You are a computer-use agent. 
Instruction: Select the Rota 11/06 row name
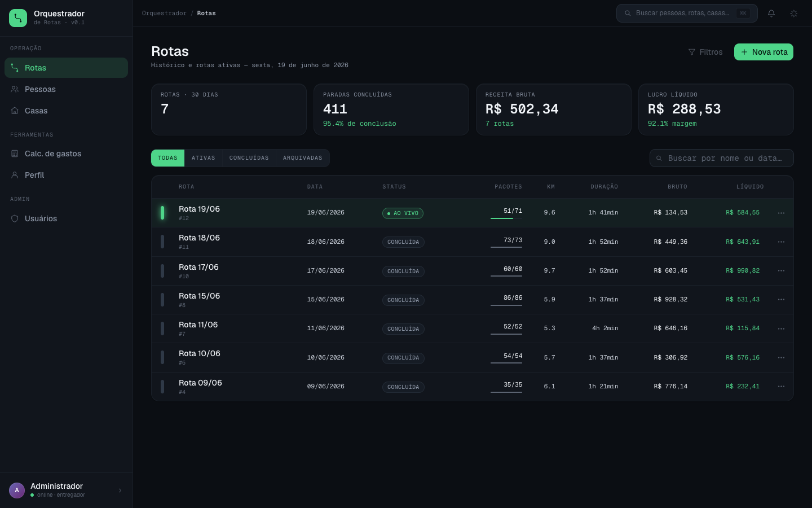click(x=198, y=325)
